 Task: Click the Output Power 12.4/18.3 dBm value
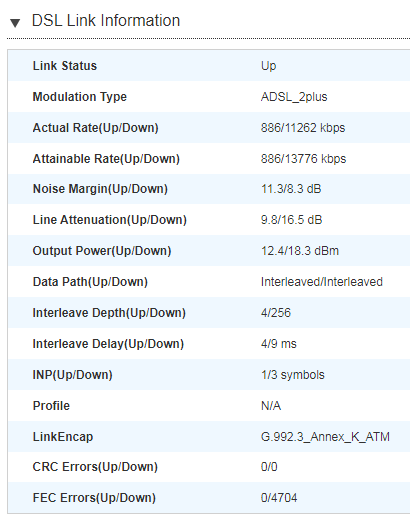click(300, 251)
